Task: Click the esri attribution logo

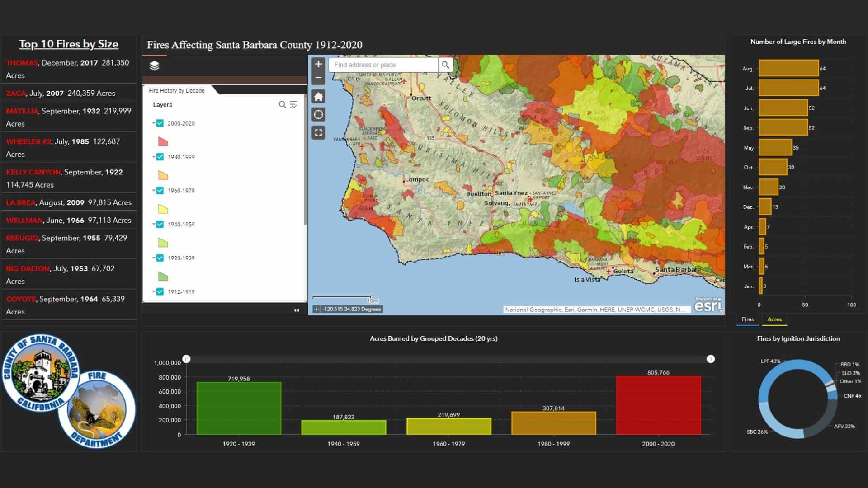Action: tap(709, 306)
